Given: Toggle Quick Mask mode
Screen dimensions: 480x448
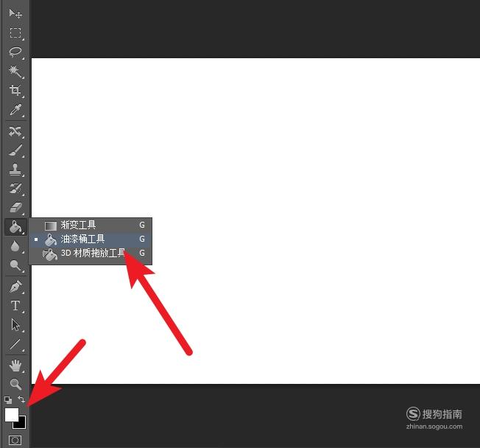Looking at the screenshot, I should [x=15, y=441].
